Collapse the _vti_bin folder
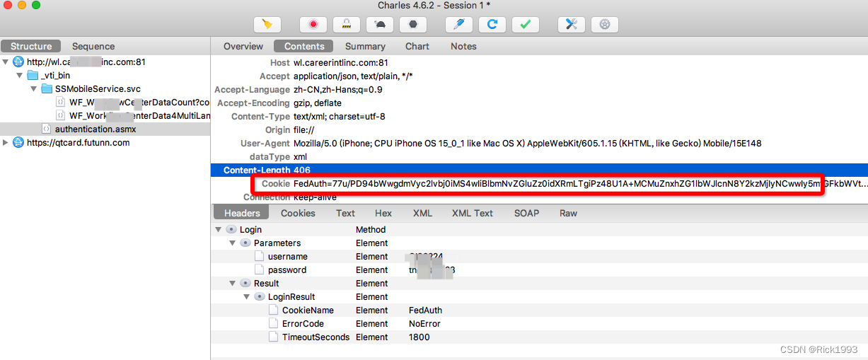Viewport: 868px width, 360px height. (x=20, y=76)
